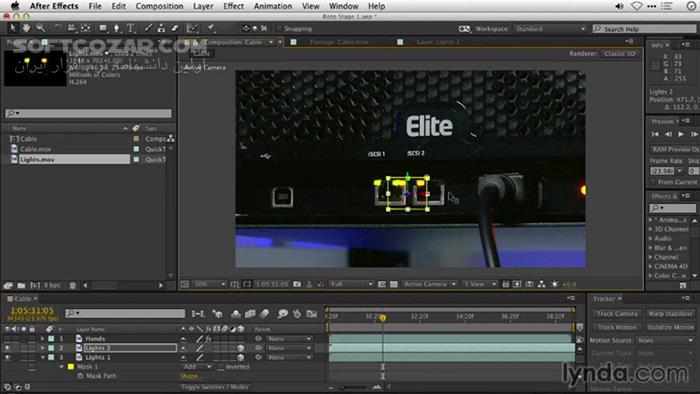
Task: Play the preview
Action: (681, 134)
